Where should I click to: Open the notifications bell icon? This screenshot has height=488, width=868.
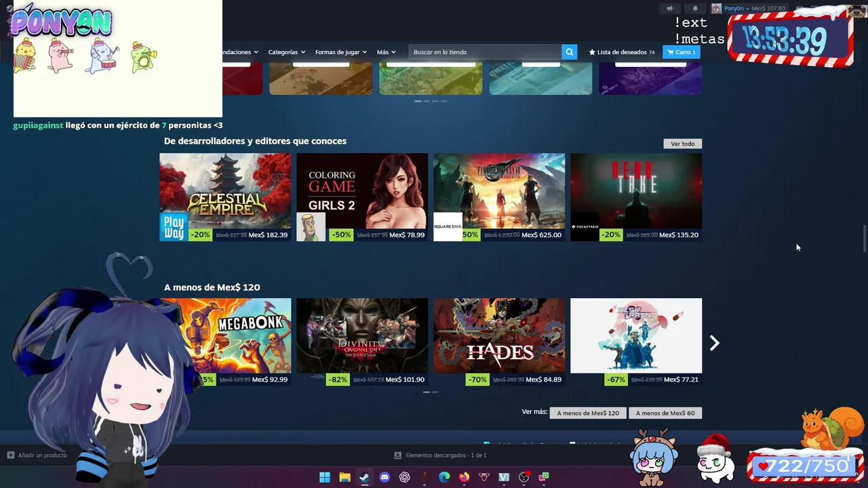[695, 9]
